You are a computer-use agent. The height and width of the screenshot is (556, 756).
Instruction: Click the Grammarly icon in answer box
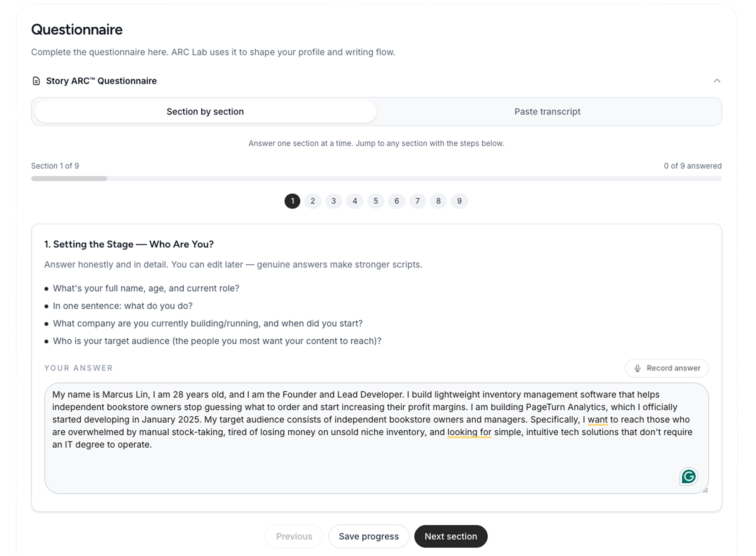coord(688,476)
